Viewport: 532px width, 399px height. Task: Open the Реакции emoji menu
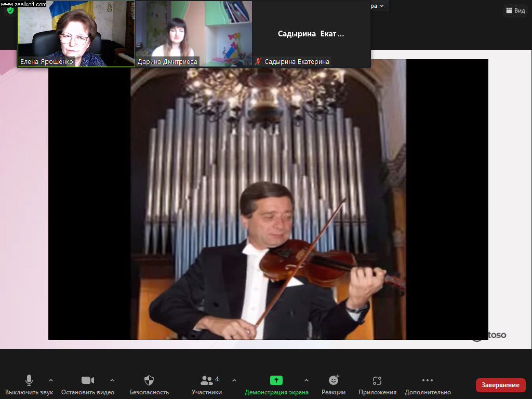point(334,384)
